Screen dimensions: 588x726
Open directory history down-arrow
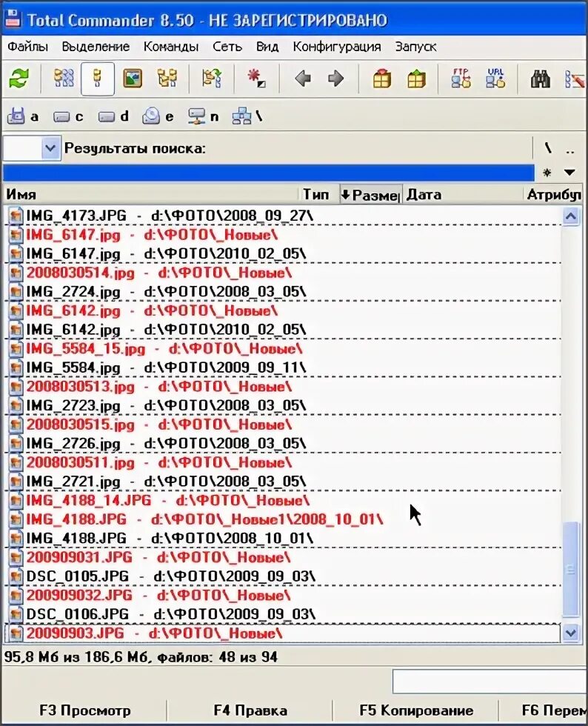pyautogui.click(x=570, y=173)
